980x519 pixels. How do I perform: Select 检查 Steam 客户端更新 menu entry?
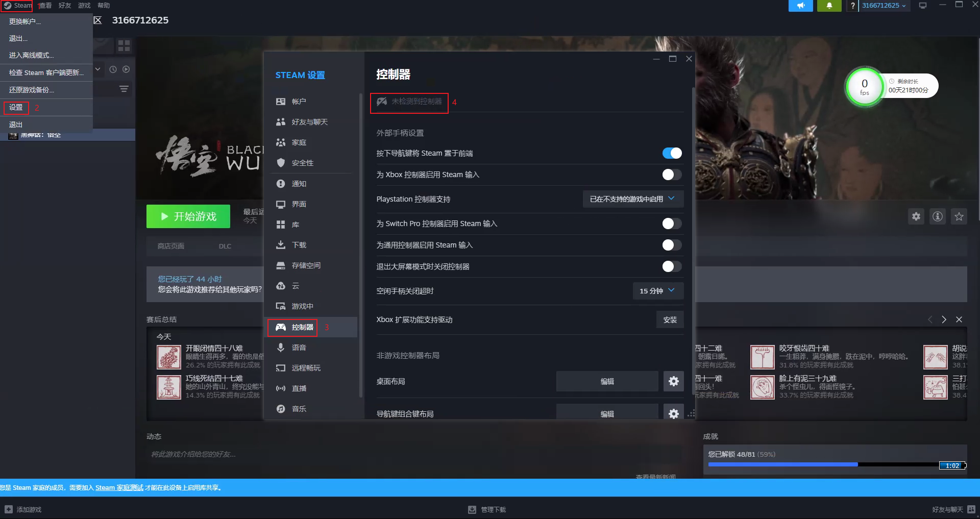point(46,72)
